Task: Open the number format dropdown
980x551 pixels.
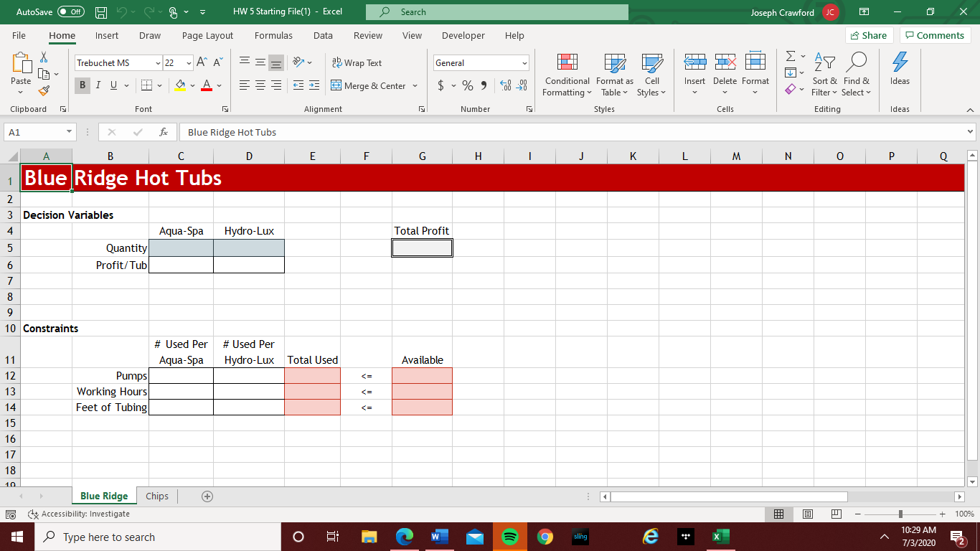Action: 524,63
